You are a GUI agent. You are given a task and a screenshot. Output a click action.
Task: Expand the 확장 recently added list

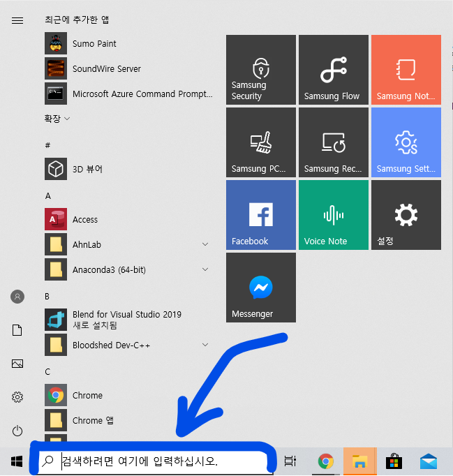[x=57, y=119]
